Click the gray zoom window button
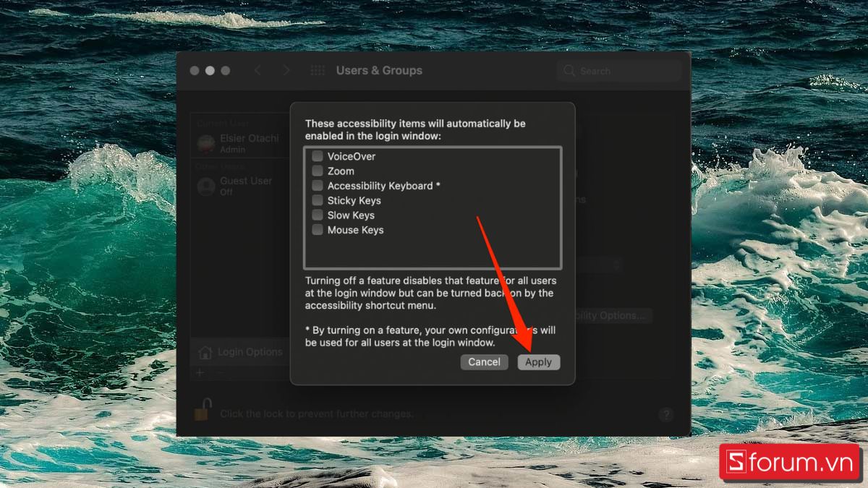 [x=225, y=71]
